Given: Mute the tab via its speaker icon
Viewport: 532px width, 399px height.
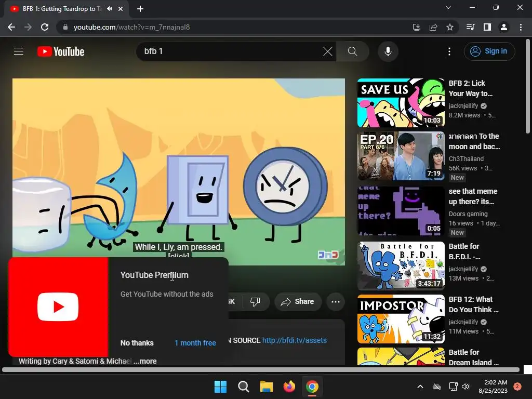Looking at the screenshot, I should (109, 9).
